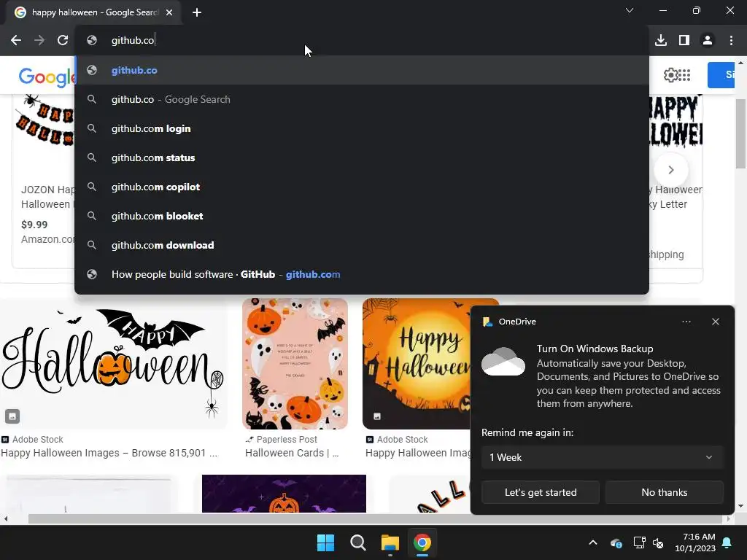Screen dimensions: 747x560
Task: Open the pink Halloween card image
Action: [x=295, y=364]
